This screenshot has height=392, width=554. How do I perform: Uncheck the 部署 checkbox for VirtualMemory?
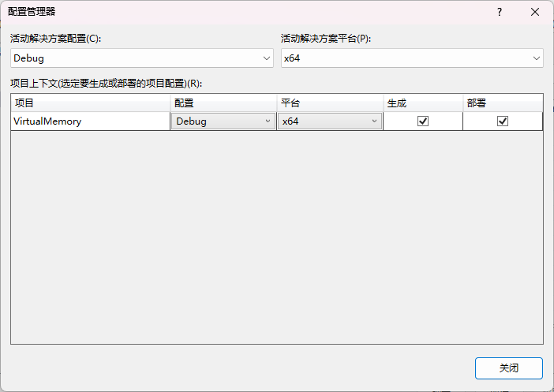click(x=503, y=121)
